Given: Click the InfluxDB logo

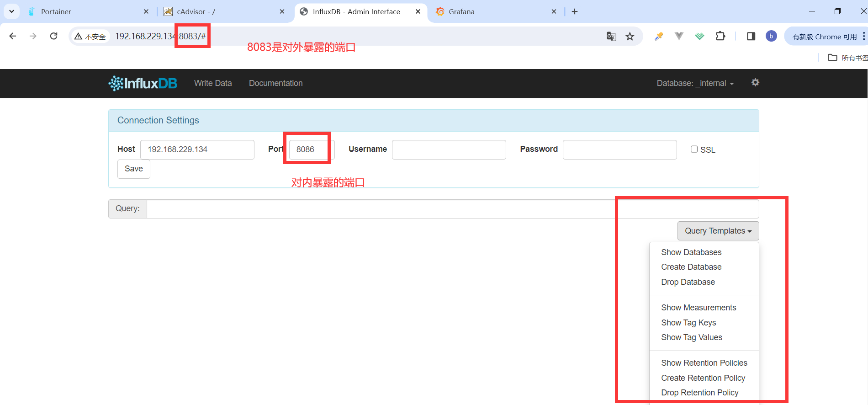Looking at the screenshot, I should (x=143, y=83).
